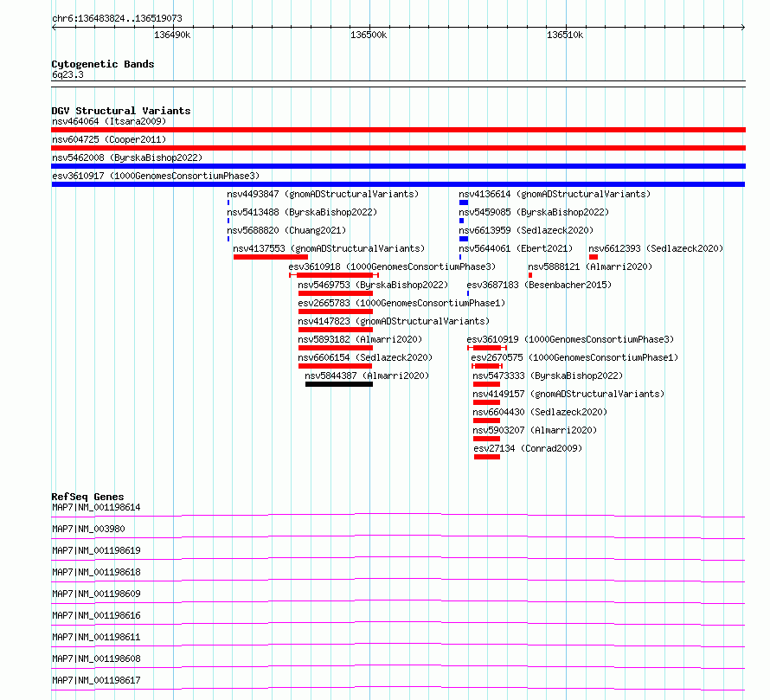Viewport: 770px width, 700px height.
Task: Open MAP7|NM_001198618 transcript label
Action: pyautogui.click(x=96, y=572)
